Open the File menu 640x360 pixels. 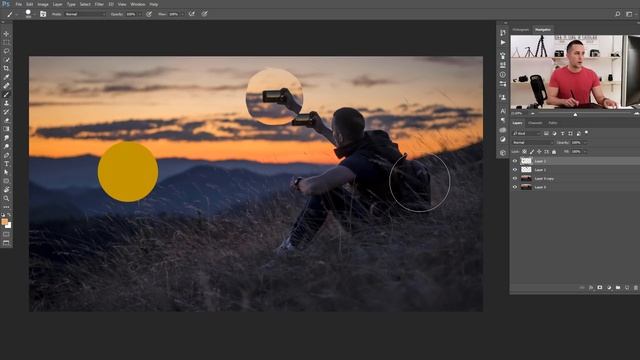coord(18,4)
